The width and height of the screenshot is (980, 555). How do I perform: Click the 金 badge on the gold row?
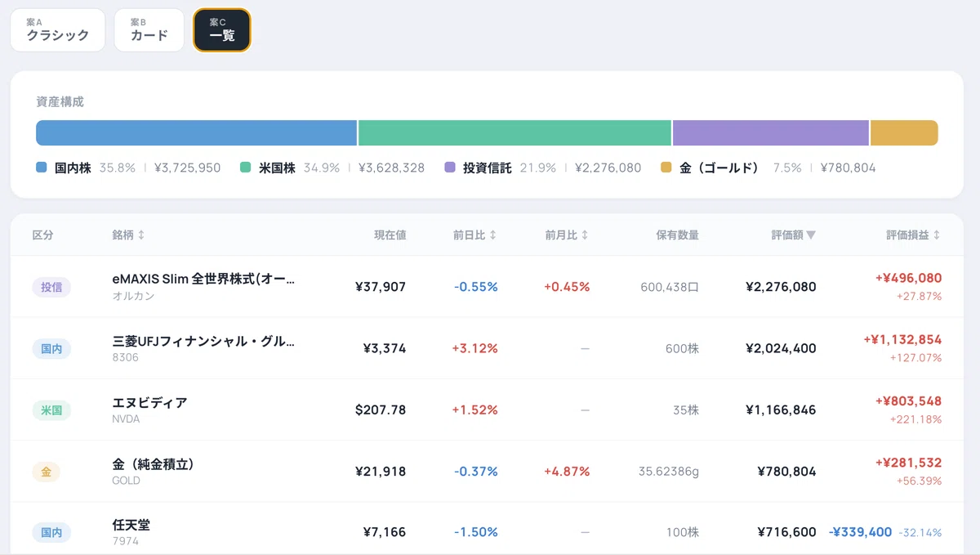click(x=46, y=472)
